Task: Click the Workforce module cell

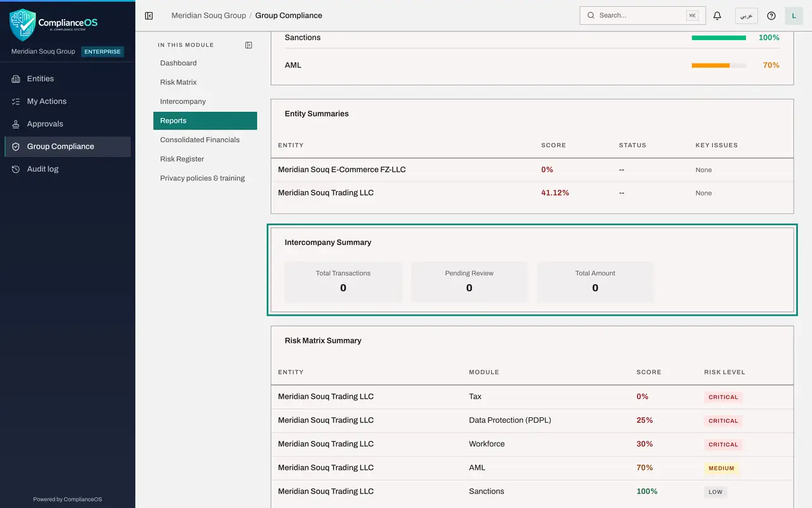Action: click(487, 444)
